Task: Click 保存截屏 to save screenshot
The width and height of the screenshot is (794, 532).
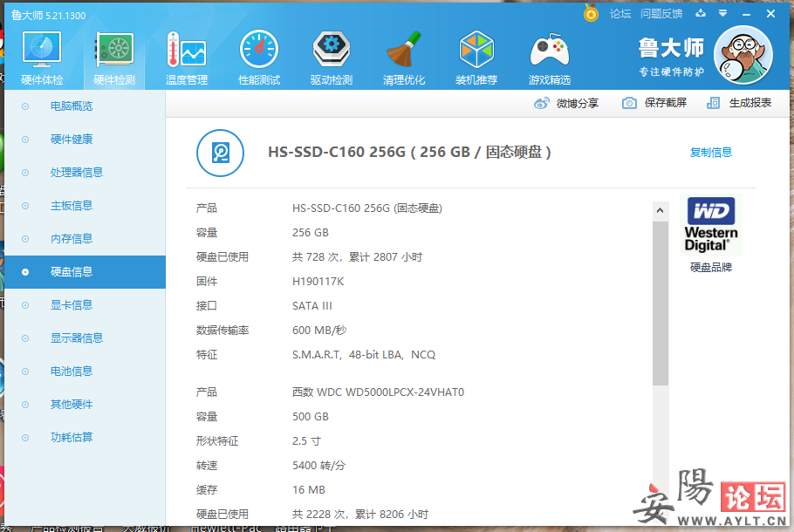Action: (666, 103)
